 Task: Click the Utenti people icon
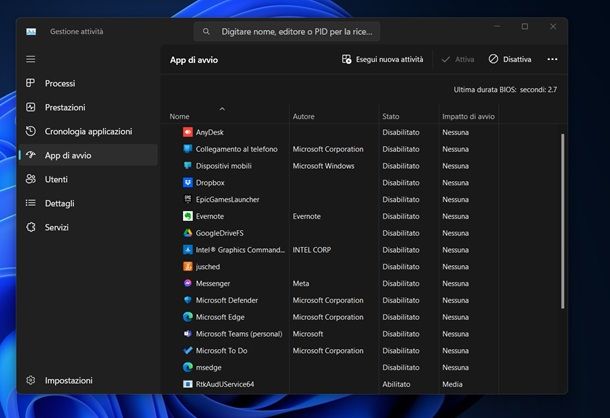(x=31, y=179)
